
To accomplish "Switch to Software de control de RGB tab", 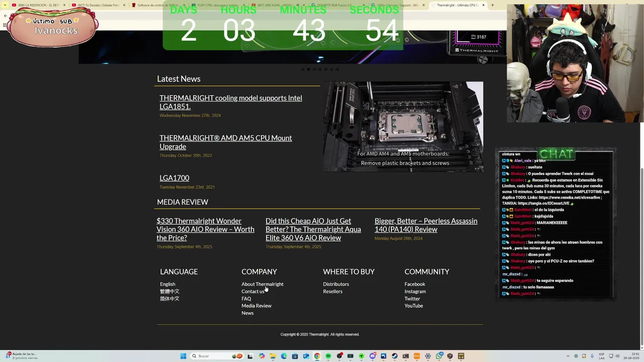I will point(159,5).
